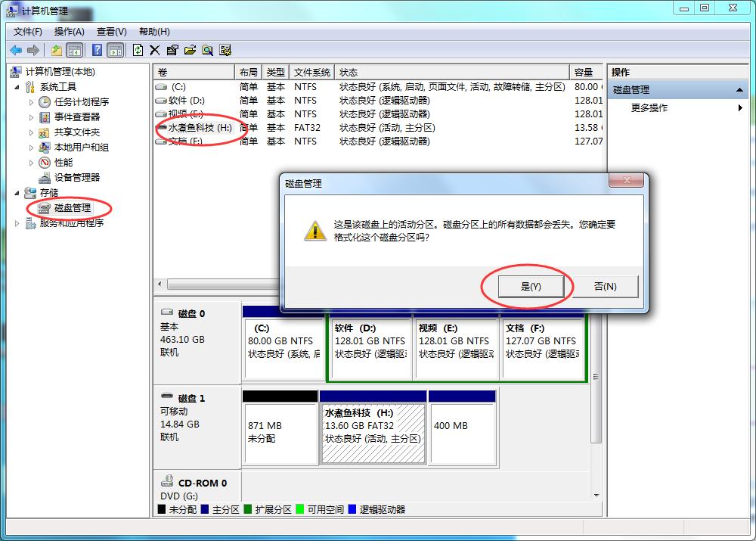Confirm formatting by clicking 是(Y)
Viewport: 756px width, 541px height.
click(x=529, y=286)
